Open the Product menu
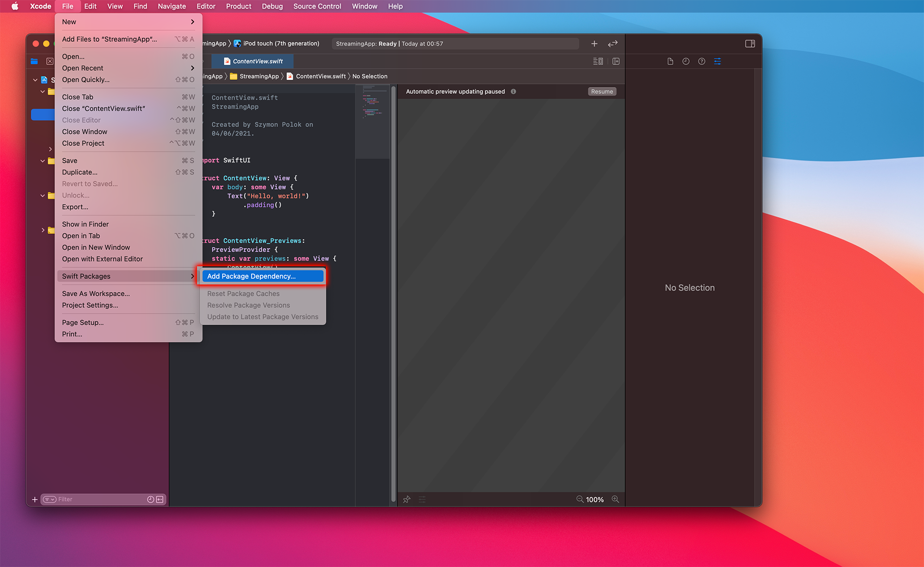 point(239,6)
